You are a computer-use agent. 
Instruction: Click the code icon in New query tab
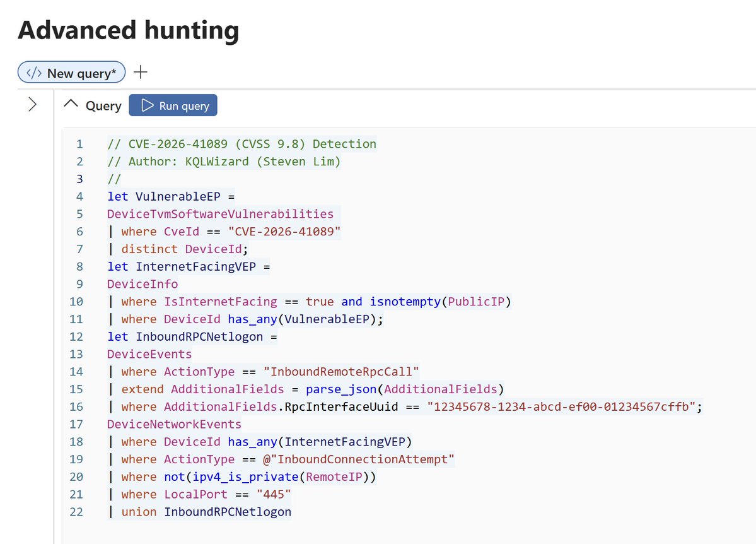[34, 73]
